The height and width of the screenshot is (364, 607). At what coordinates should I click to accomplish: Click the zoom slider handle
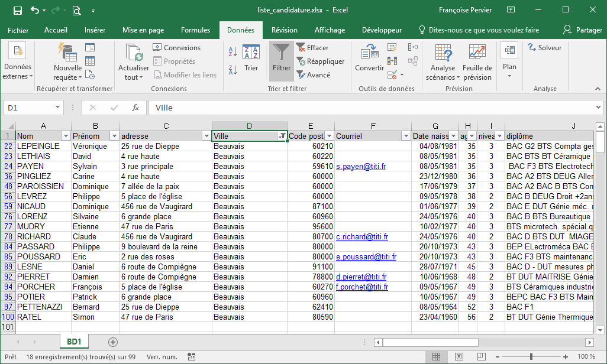tap(531, 357)
